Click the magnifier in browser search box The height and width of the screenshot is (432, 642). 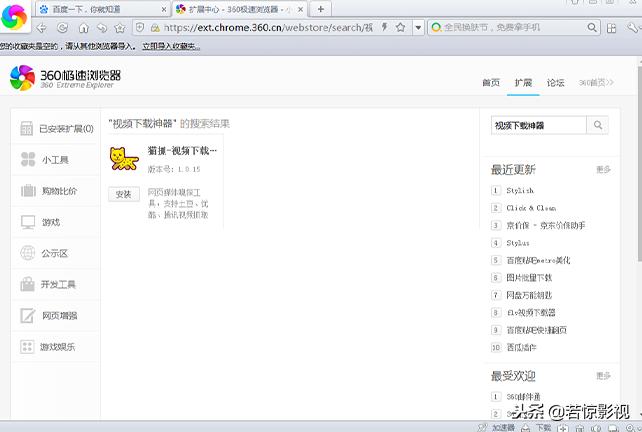[x=592, y=27]
